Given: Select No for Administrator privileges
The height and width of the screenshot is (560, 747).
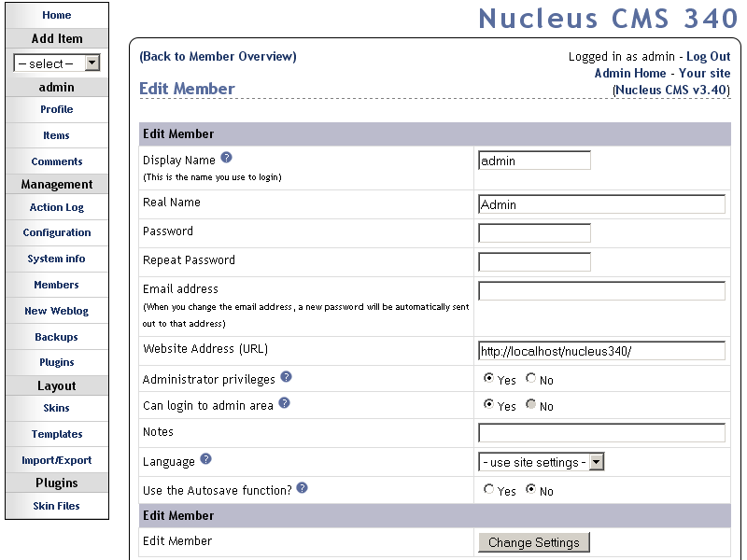Looking at the screenshot, I should (531, 379).
